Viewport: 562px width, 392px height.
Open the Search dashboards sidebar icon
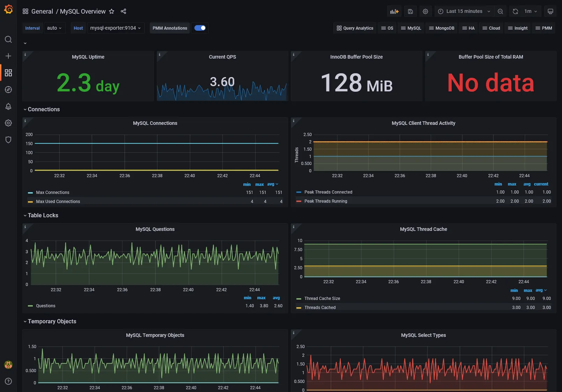click(8, 39)
